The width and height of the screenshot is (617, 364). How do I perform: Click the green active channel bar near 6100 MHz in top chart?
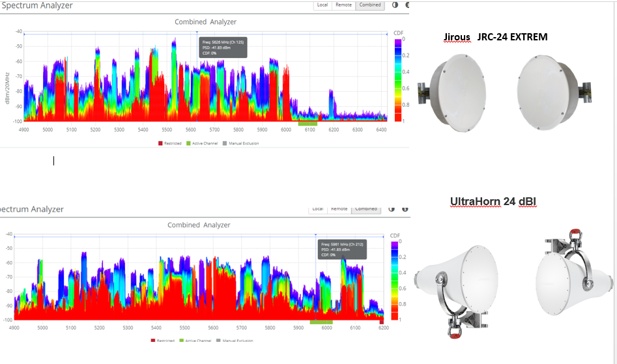pos(308,123)
